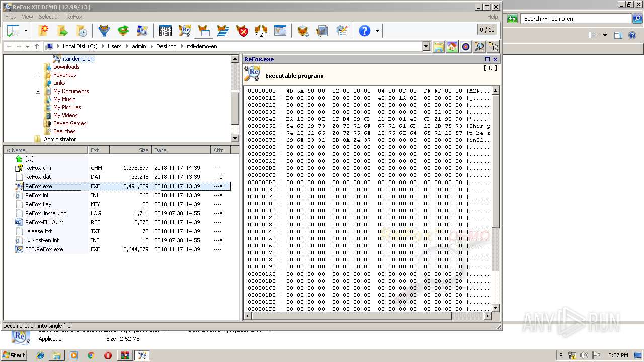Click the search files magnifier icon
644x362 pixels.
coord(479,47)
